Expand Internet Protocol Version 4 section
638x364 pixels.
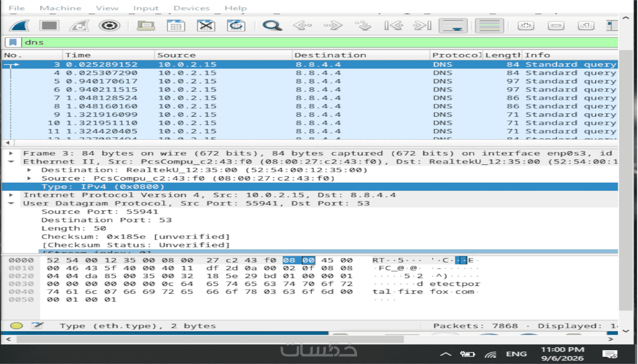click(x=11, y=195)
